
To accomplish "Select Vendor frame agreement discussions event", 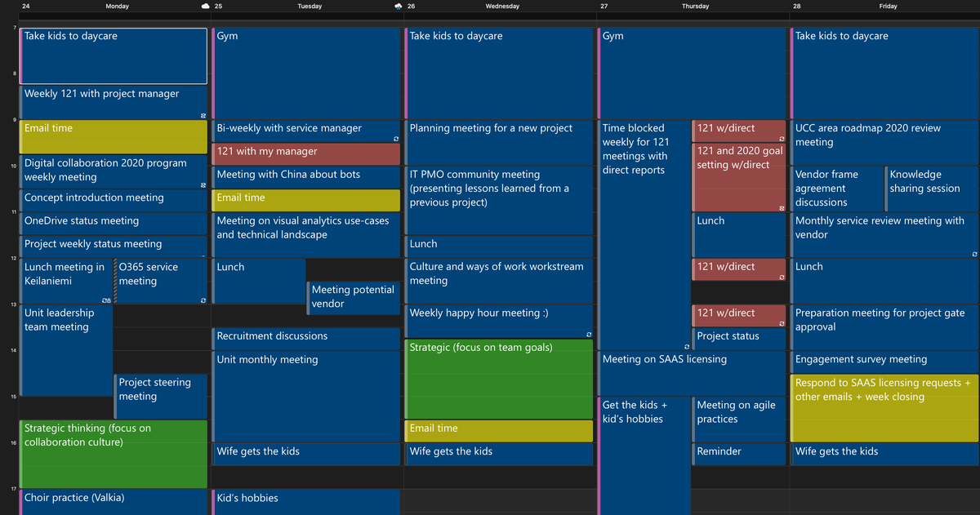I will [x=837, y=189].
